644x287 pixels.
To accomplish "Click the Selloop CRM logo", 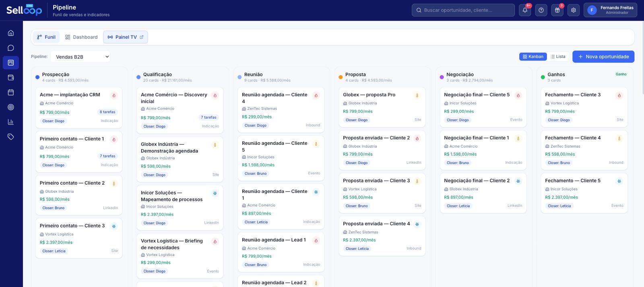I will tap(24, 10).
